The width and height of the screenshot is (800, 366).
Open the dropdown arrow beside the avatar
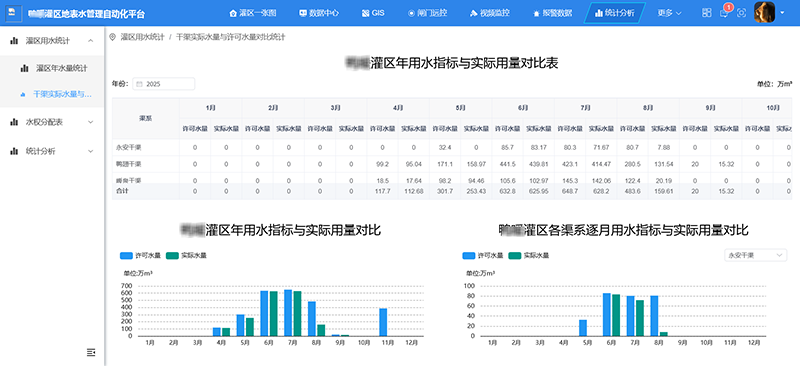(783, 13)
